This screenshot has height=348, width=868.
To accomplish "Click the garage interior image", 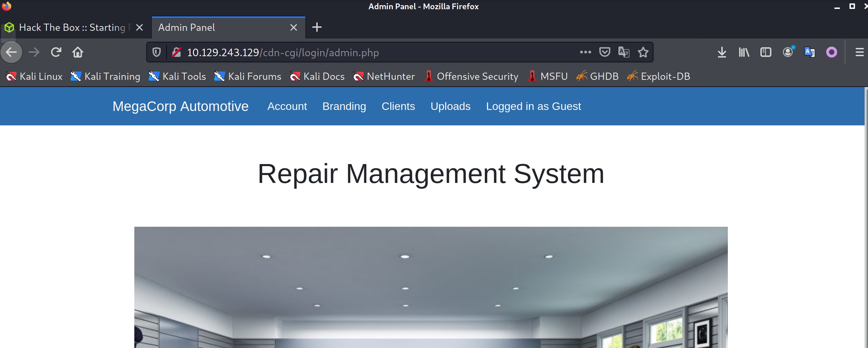I will 431,287.
